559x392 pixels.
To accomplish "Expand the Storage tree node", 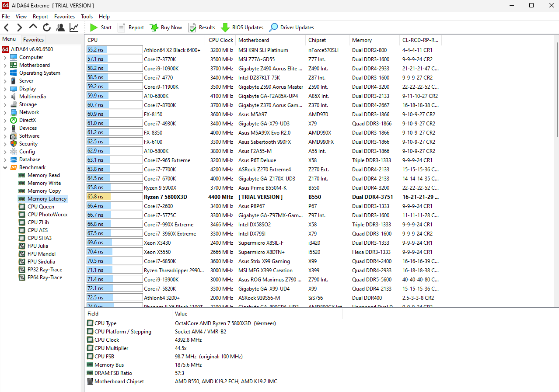I will (5, 104).
